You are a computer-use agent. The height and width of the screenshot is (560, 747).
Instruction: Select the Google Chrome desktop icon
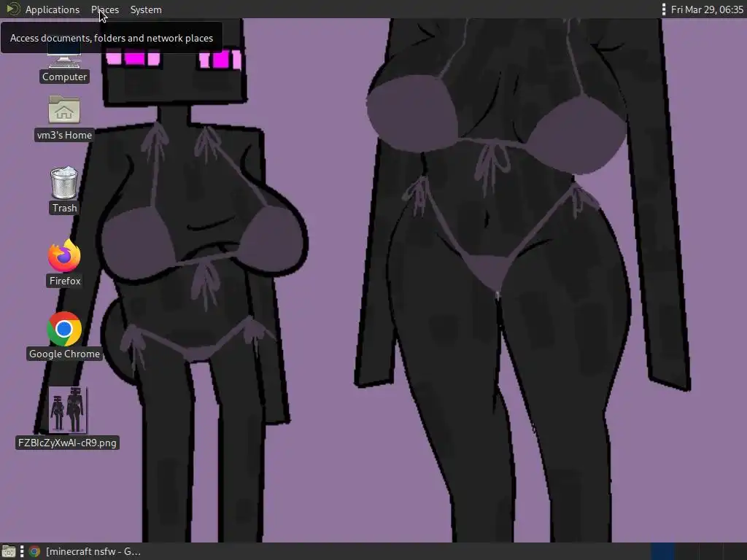(64, 329)
